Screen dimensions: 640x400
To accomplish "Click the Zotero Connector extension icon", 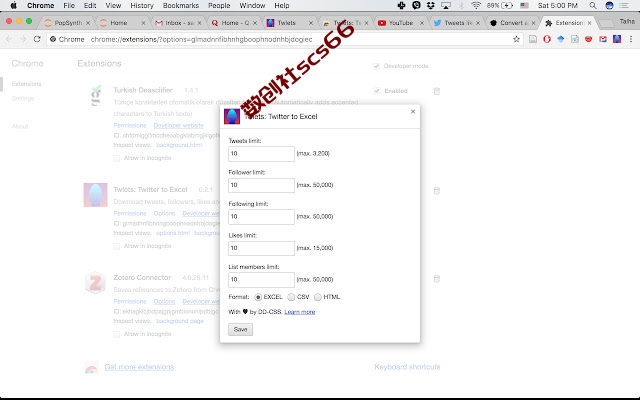I will tap(96, 282).
